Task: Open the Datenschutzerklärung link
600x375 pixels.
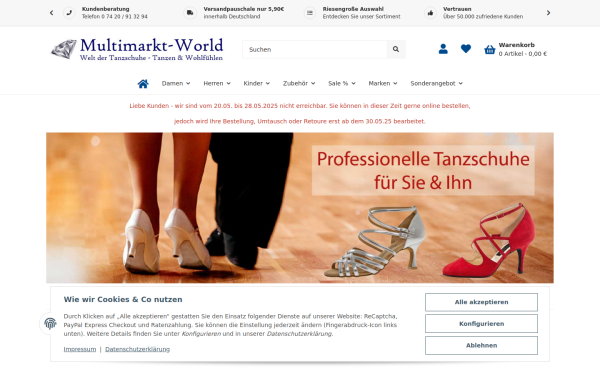Action: [x=137, y=349]
